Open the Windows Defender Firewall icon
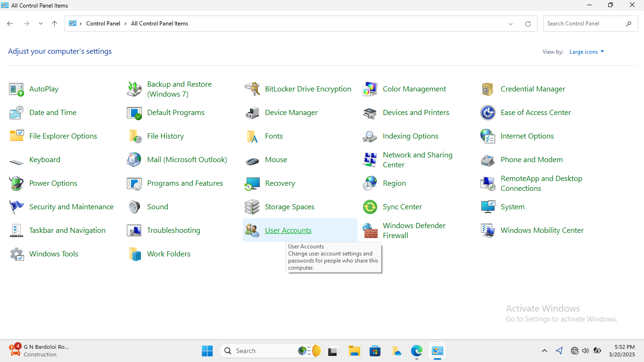This screenshot has height=362, width=644. click(x=370, y=230)
